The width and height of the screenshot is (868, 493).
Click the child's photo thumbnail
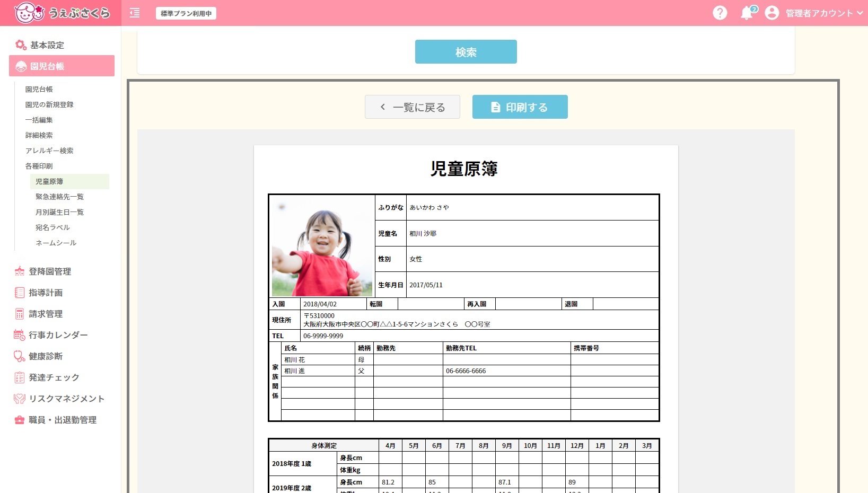tap(322, 247)
